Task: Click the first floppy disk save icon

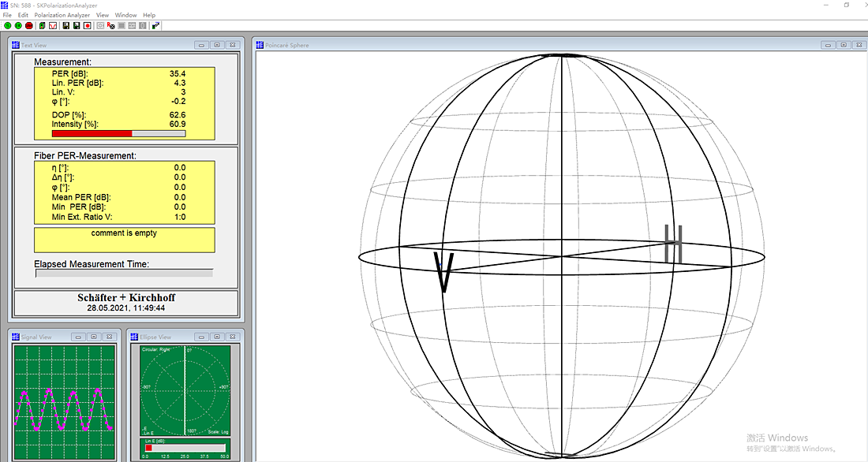Action: [65, 25]
